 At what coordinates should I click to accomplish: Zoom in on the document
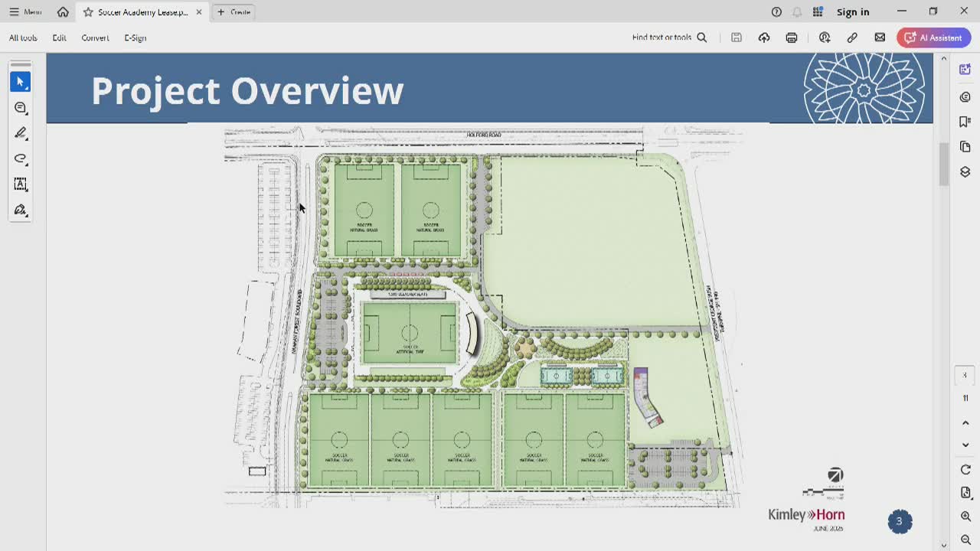(x=965, y=517)
